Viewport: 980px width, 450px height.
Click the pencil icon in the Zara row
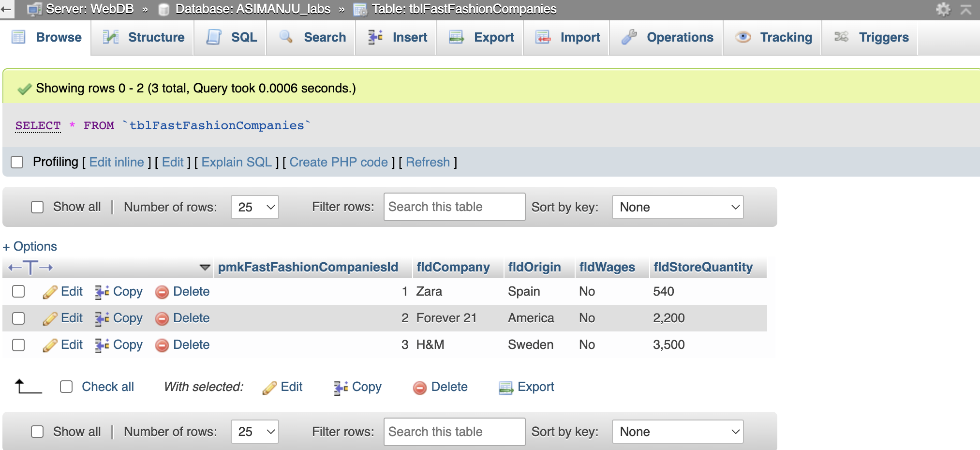tap(50, 292)
